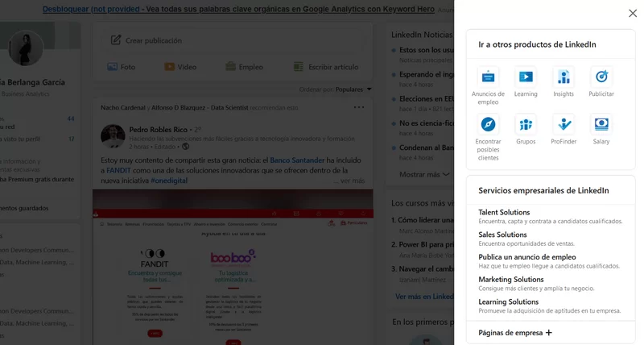Click the Premium gratis offer text in sidebar

(x=37, y=179)
